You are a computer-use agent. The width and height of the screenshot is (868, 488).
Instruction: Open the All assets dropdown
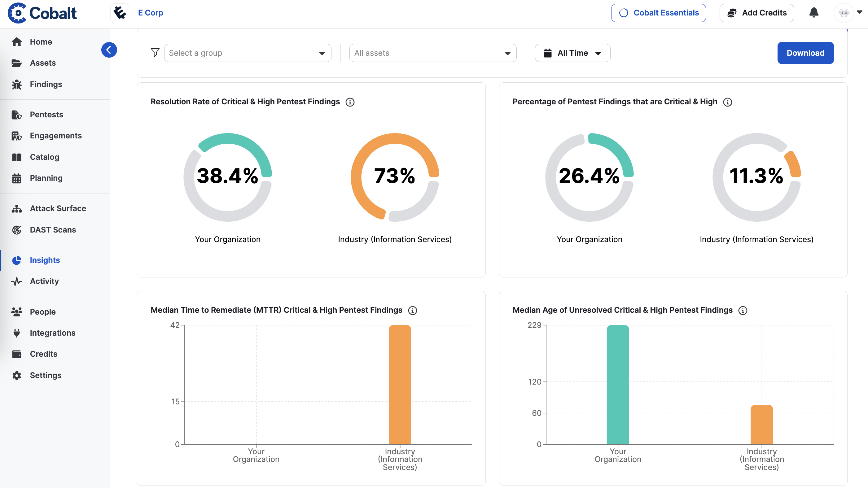[x=433, y=53]
